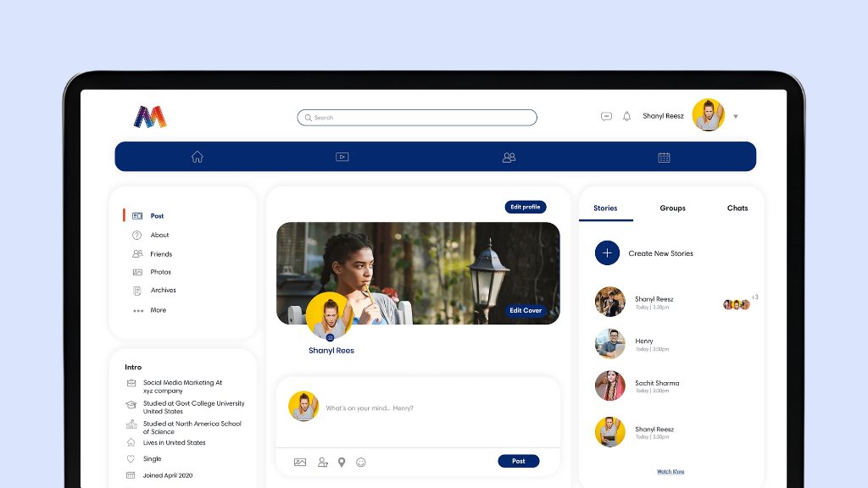
Task: Click the blue plus Create New Stories button
Action: [x=608, y=253]
